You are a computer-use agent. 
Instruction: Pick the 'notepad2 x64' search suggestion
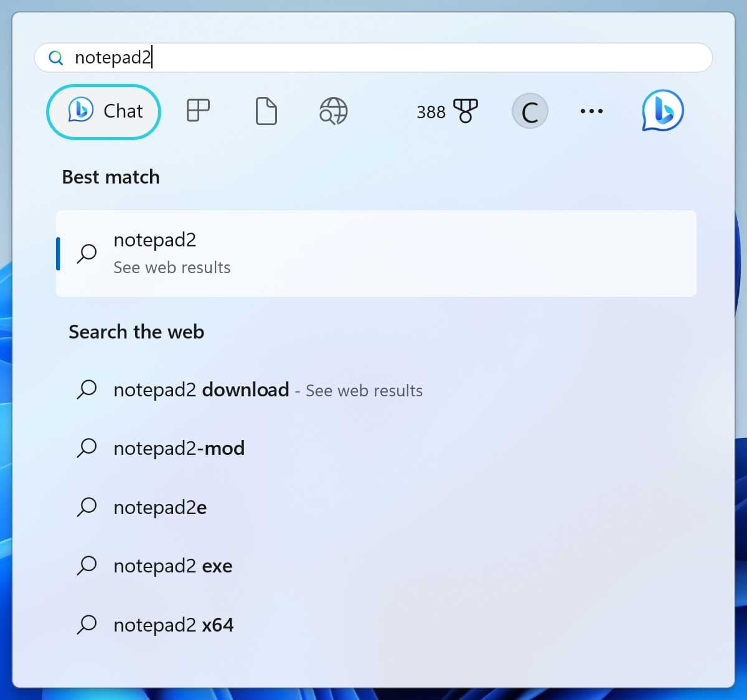[x=173, y=625]
